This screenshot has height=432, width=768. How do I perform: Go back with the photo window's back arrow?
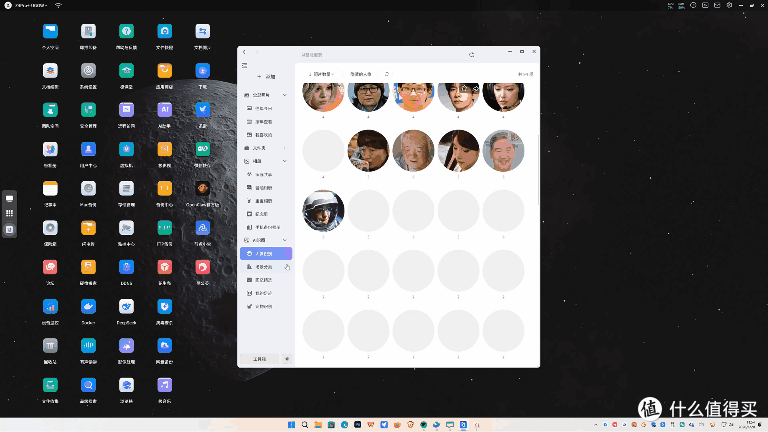pos(244,52)
